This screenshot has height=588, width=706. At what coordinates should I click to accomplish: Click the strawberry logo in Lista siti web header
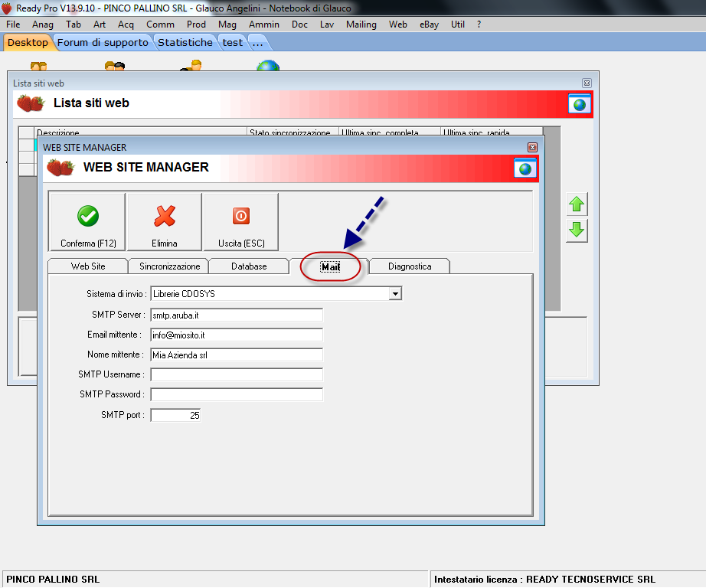click(x=31, y=103)
